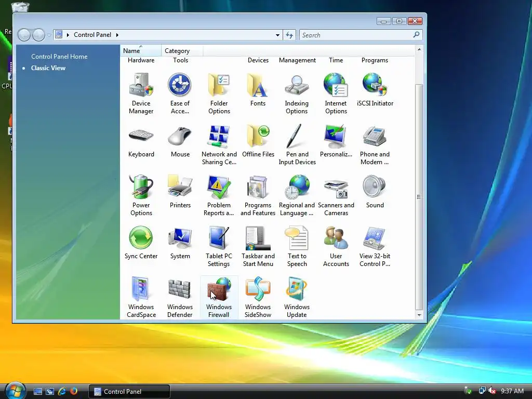Click the Back navigation button
The height and width of the screenshot is (399, 532).
pos(24,35)
